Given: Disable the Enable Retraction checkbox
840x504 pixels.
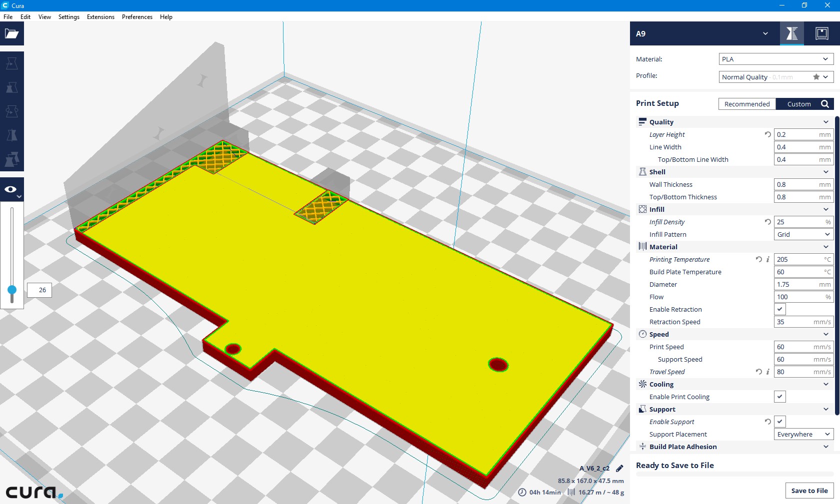Looking at the screenshot, I should point(780,309).
